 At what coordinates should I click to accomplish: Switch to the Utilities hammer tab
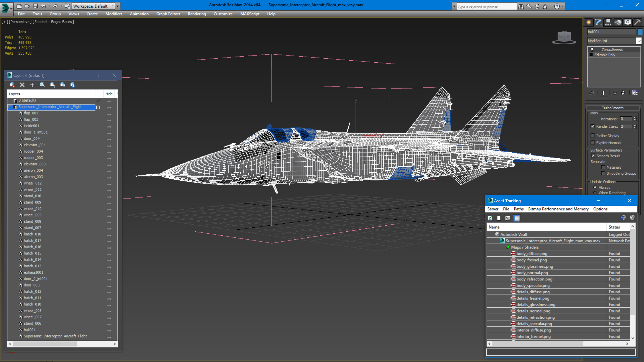click(637, 23)
